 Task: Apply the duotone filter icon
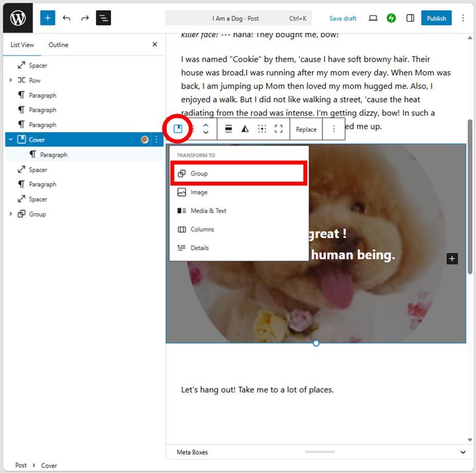[245, 129]
